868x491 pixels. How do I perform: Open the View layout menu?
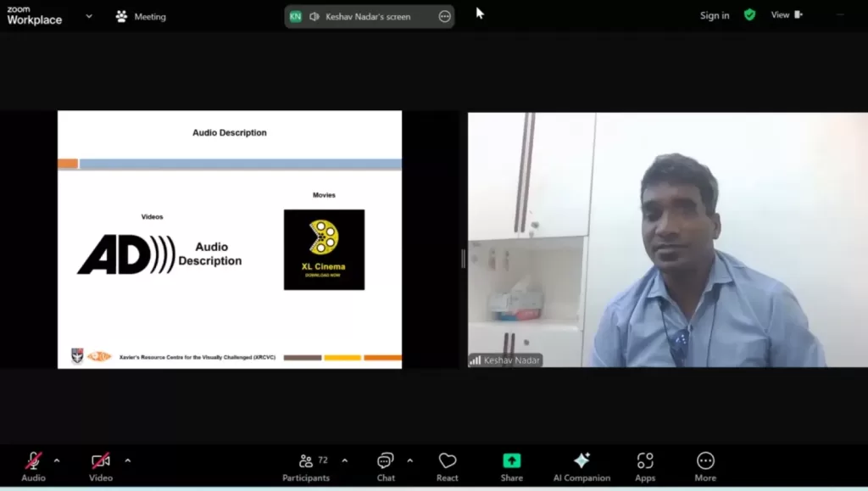(x=787, y=15)
